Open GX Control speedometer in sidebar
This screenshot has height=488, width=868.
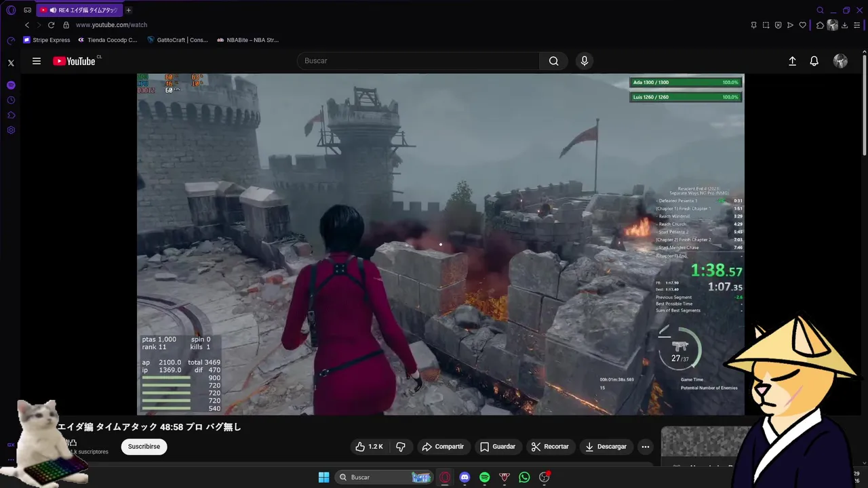tap(11, 41)
